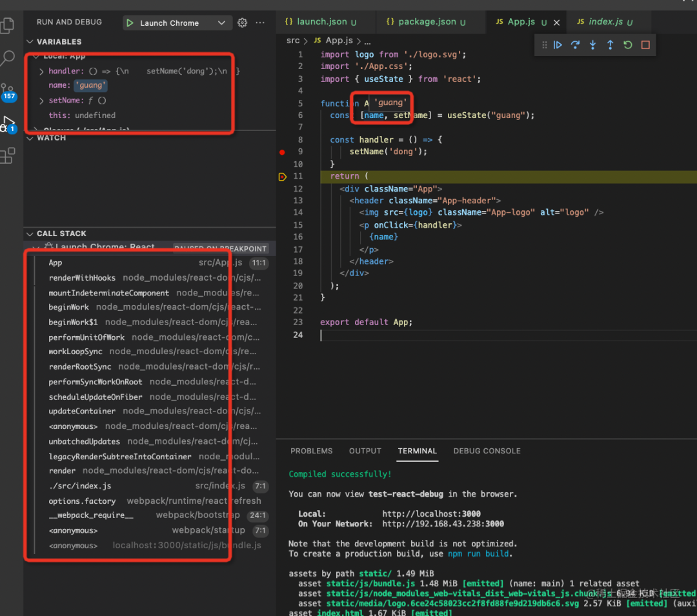Open the Launch Chrome configuration dropdown

221,23
